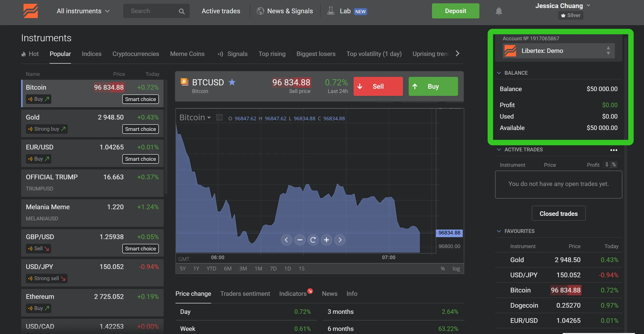Click Gold Smart choice button
The height and width of the screenshot is (334, 644).
pos(141,129)
